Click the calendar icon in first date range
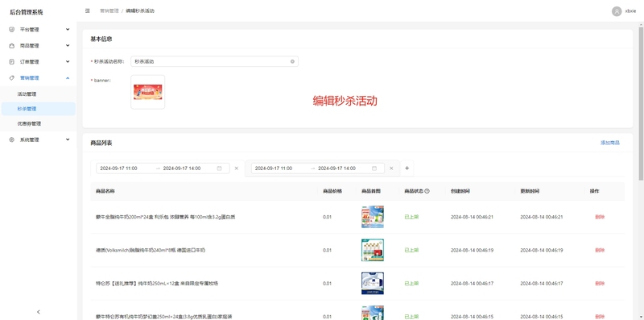Image resolution: width=644 pixels, height=320 pixels. (x=219, y=168)
